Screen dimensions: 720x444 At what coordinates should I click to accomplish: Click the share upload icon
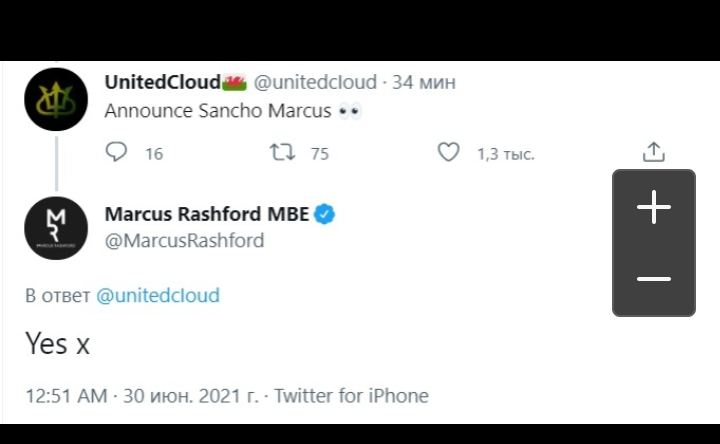point(653,152)
